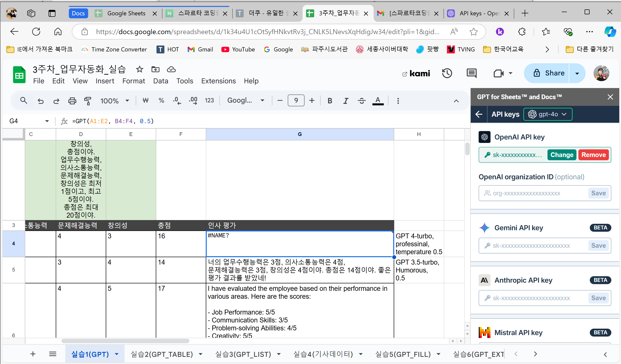This screenshot has width=621, height=364.
Task: Decrease decimal places button
Action: point(177,101)
